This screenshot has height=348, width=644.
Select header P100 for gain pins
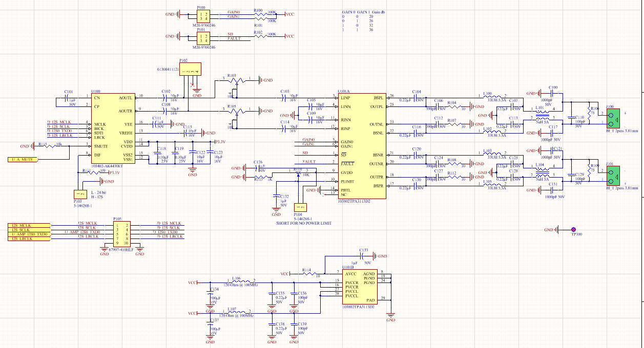coord(203,16)
